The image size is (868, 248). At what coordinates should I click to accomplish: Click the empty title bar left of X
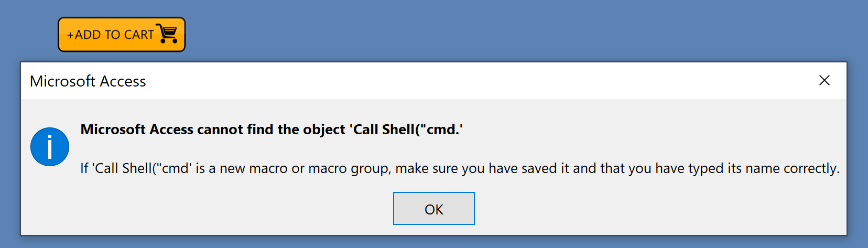[x=472, y=81]
